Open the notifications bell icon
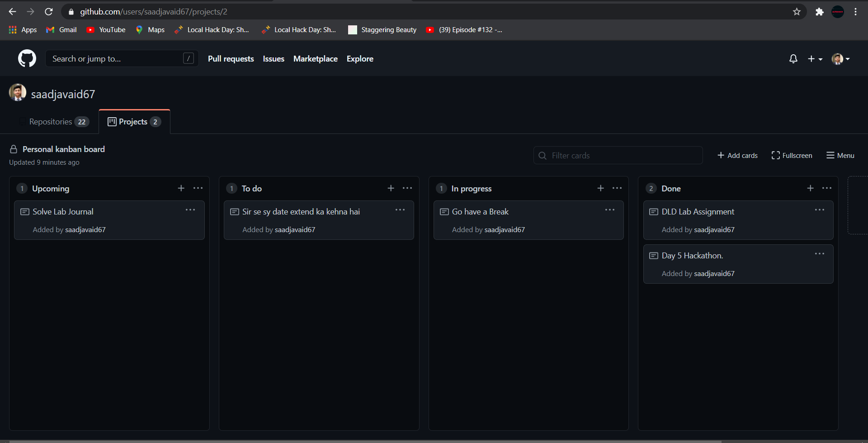Screen dimensions: 868x443 (793, 59)
